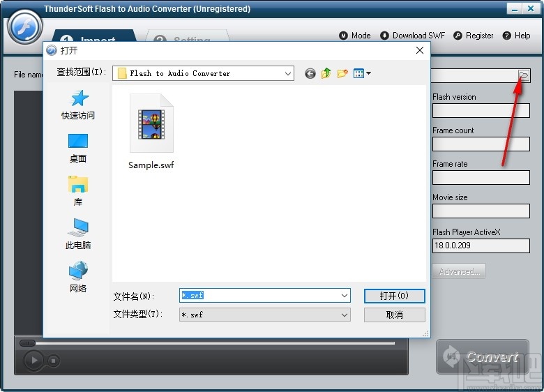The image size is (544, 392).
Task: Open Quick Access (快速访问) location
Action: point(78,105)
